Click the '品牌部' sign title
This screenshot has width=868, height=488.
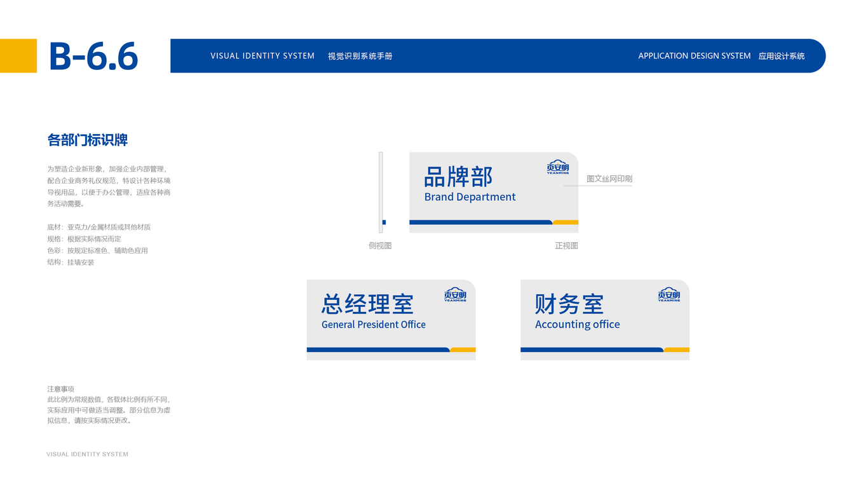[x=458, y=177]
